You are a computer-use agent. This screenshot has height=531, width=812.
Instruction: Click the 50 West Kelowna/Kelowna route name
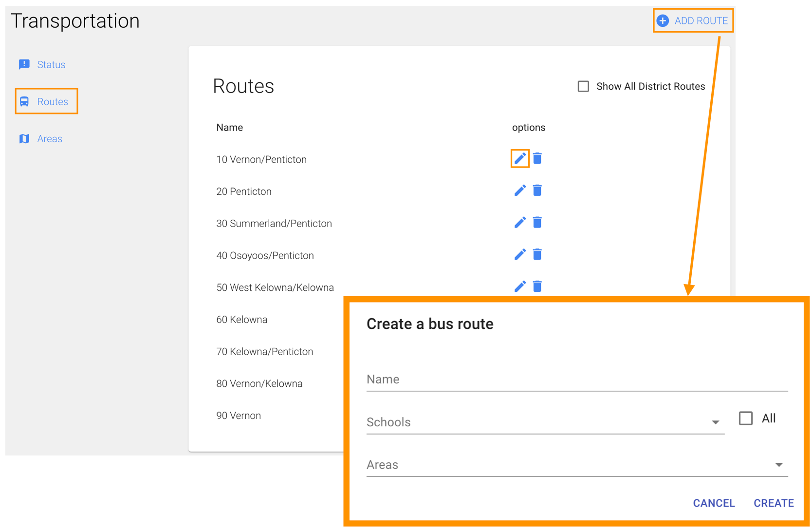[x=275, y=287]
